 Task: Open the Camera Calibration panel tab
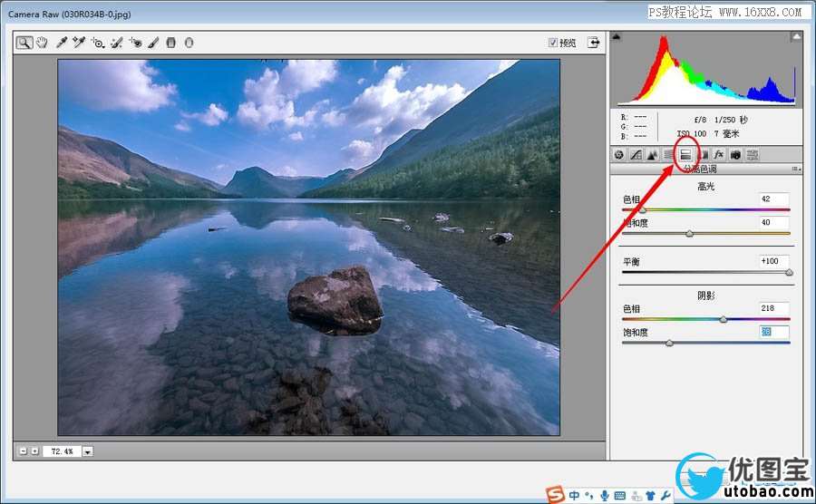click(735, 154)
